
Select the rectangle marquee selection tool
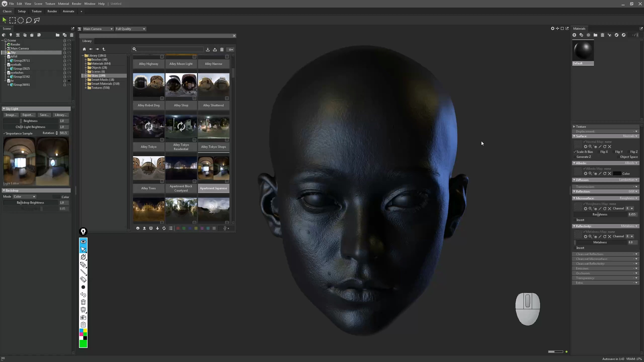click(12, 20)
